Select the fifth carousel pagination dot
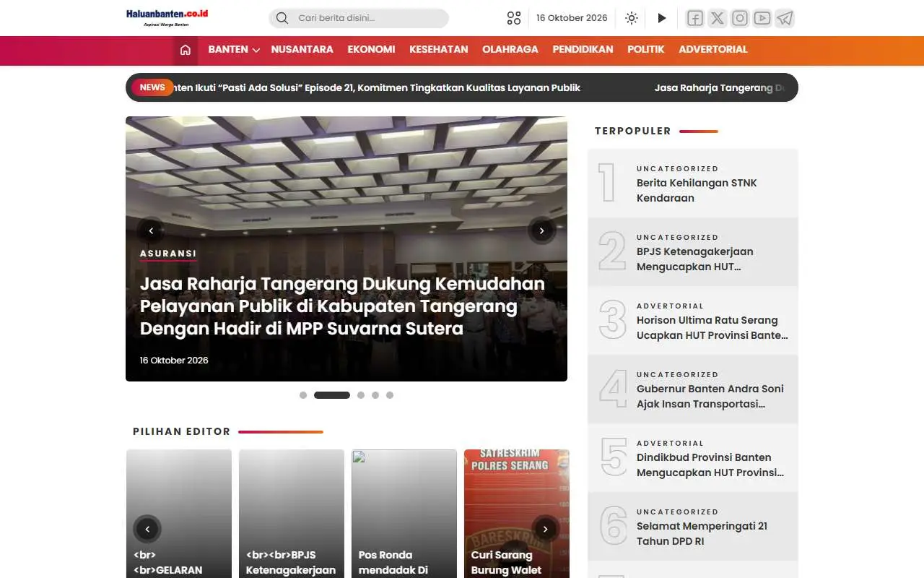This screenshot has height=578, width=924. [390, 395]
